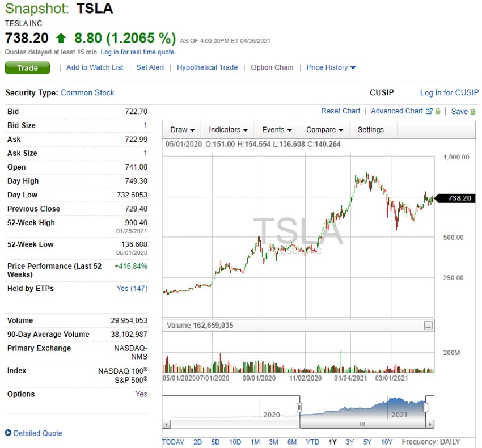The height and width of the screenshot is (448, 482).
Task: Click the Yes (147) ETPs link
Action: (x=132, y=289)
